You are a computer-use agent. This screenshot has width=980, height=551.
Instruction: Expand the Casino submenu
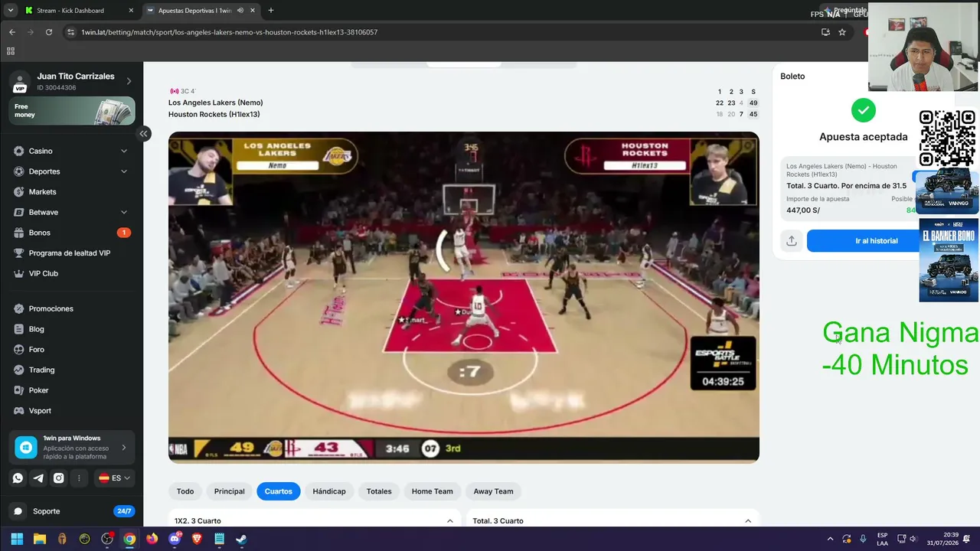coord(124,151)
